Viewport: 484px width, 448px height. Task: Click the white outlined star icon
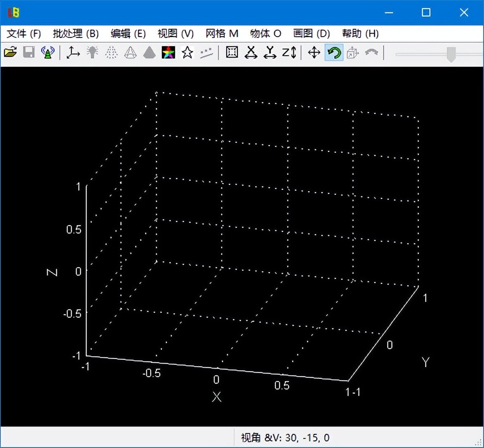(x=187, y=52)
